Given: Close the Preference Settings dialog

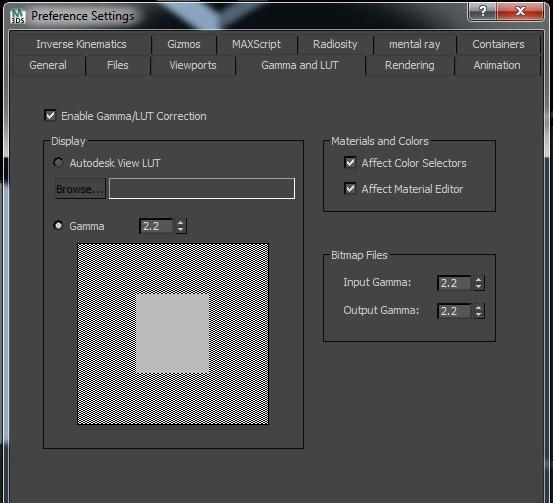Looking at the screenshot, I should [x=520, y=11].
